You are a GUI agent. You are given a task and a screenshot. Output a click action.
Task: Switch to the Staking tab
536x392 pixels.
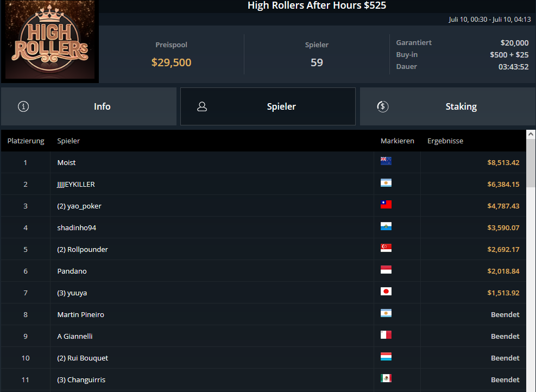[448, 106]
